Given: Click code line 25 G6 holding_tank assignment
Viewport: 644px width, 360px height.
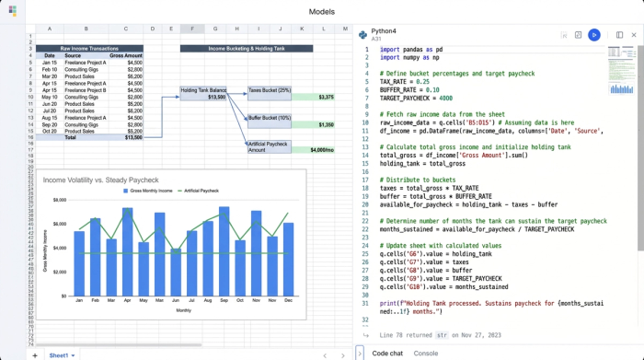Looking at the screenshot, I should pos(436,254).
